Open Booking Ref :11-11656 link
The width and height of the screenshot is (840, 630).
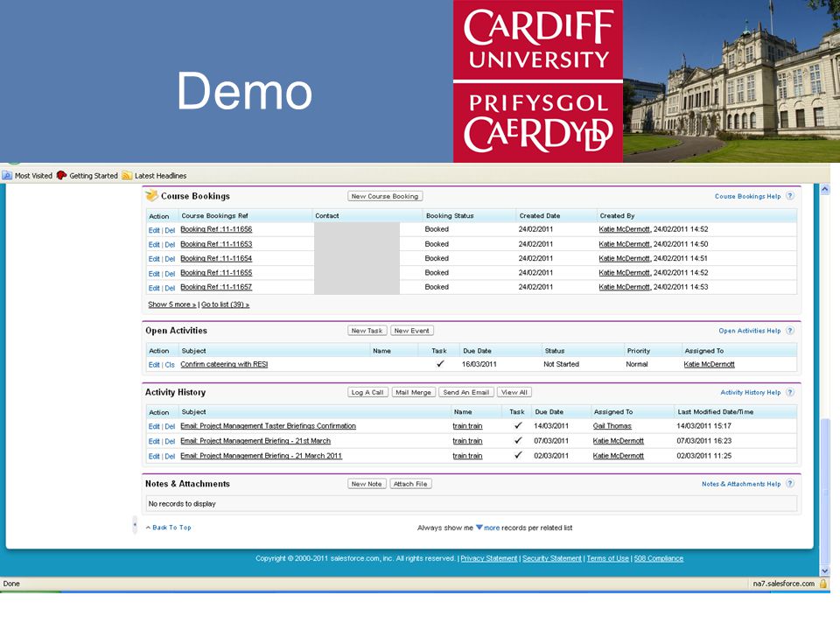pos(216,229)
